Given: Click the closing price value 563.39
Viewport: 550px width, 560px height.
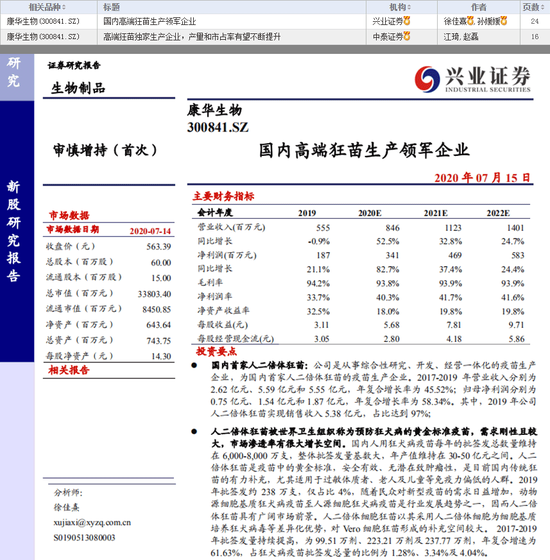Looking at the screenshot, I should [x=158, y=246].
